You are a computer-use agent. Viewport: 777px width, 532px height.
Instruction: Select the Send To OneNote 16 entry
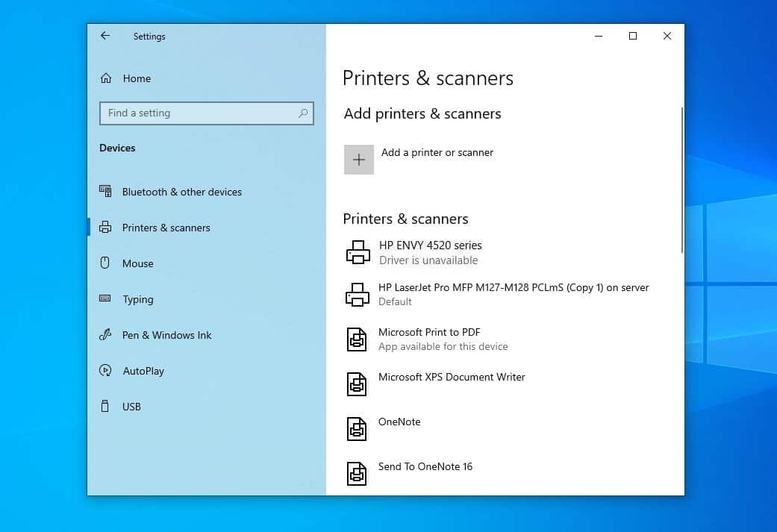pyautogui.click(x=425, y=466)
